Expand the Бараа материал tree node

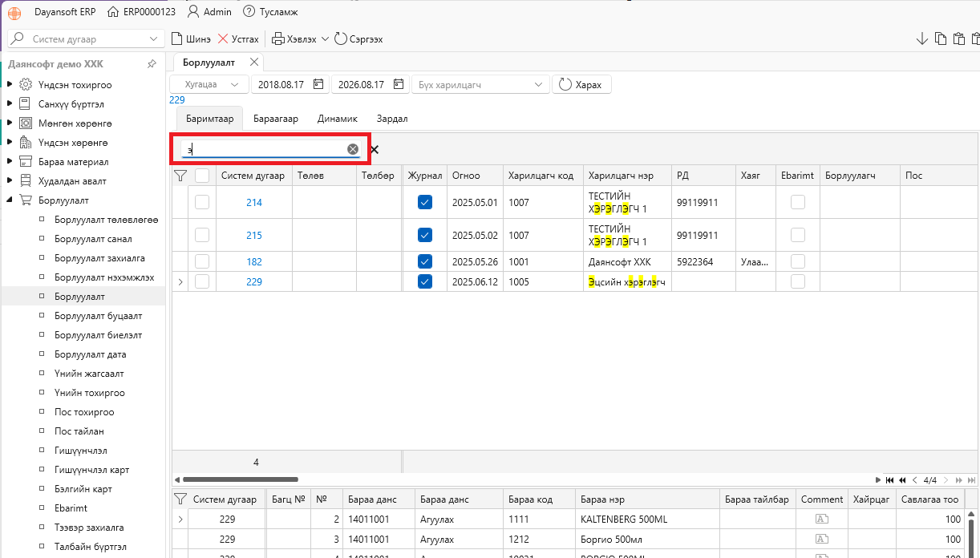9,162
